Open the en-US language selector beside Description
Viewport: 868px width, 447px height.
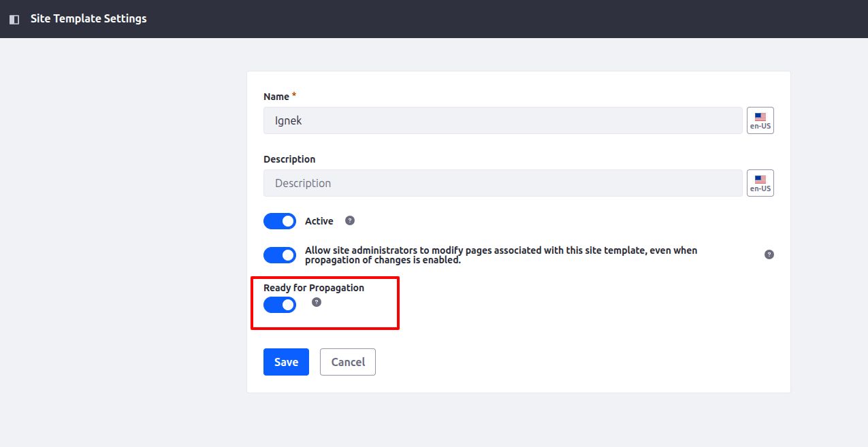pyautogui.click(x=760, y=183)
